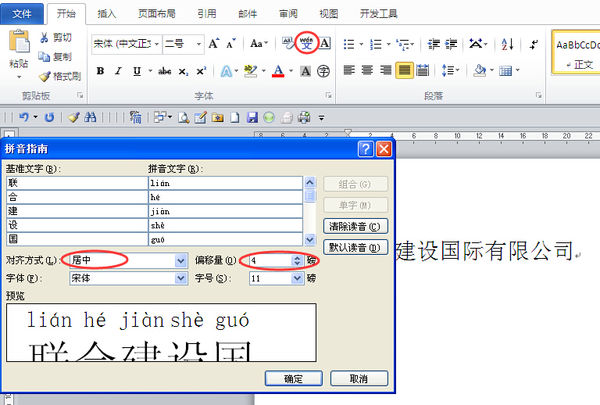Increase paragraph indent
The height and width of the screenshot is (405, 600).
[x=451, y=44]
